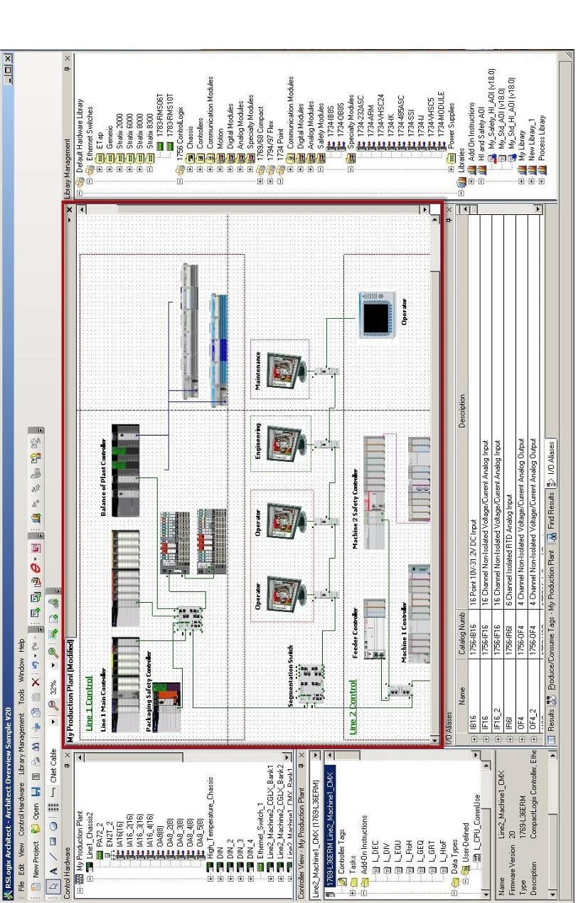The width and height of the screenshot is (588, 903).
Task: Click the Redo arrow icon
Action: pyautogui.click(x=36, y=646)
